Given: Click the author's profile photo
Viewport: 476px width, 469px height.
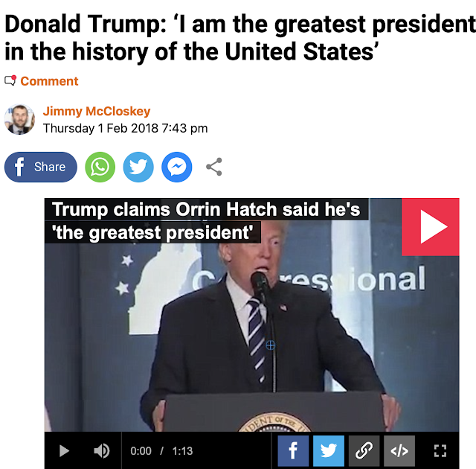Looking at the screenshot, I should coord(19,119).
